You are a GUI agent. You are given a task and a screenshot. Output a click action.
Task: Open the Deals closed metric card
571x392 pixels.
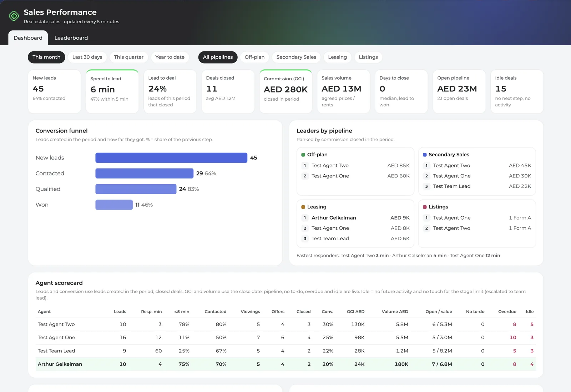[x=228, y=91]
